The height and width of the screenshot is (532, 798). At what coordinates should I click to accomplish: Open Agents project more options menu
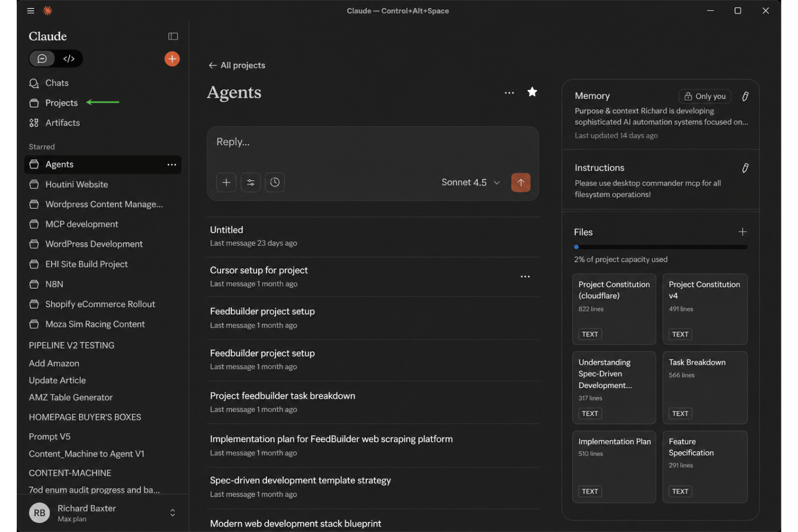coord(509,93)
